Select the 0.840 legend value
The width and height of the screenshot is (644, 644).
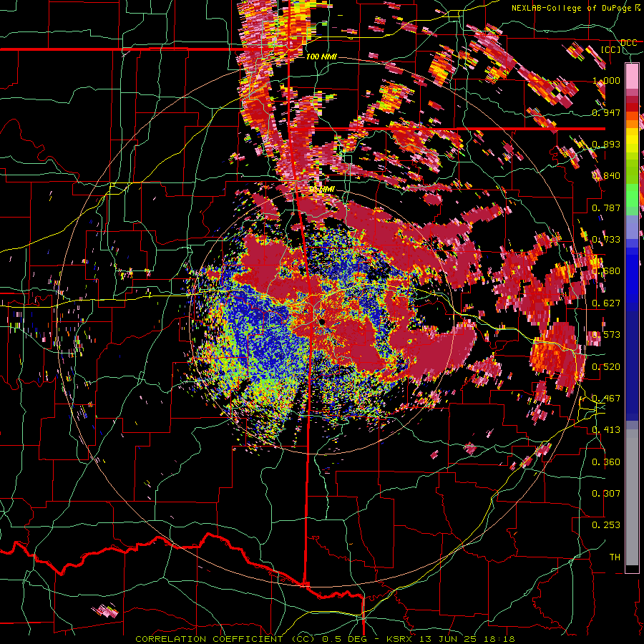coord(607,176)
